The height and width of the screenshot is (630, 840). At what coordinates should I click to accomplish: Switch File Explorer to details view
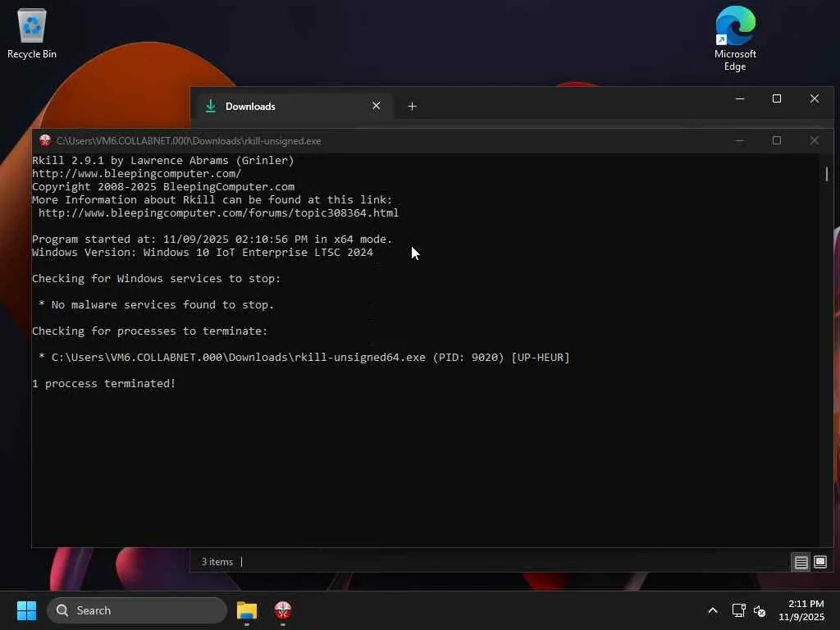[801, 562]
